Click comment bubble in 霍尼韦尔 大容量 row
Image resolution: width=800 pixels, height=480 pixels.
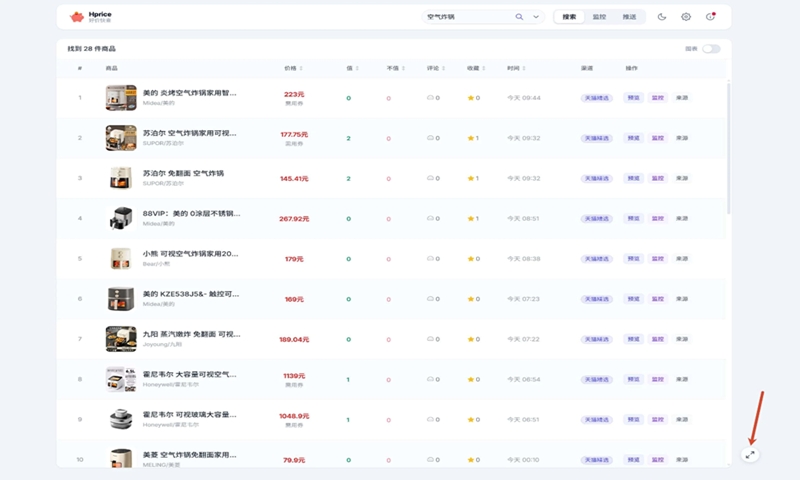point(430,380)
